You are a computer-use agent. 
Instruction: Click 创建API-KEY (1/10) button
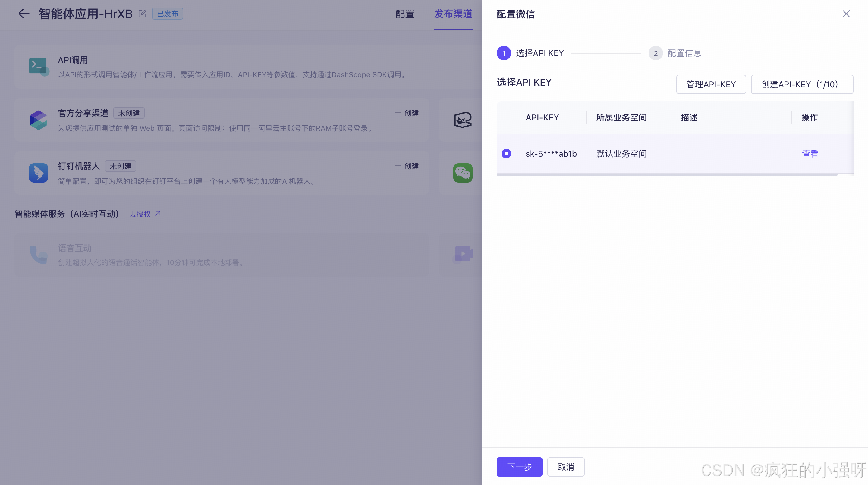(x=802, y=84)
